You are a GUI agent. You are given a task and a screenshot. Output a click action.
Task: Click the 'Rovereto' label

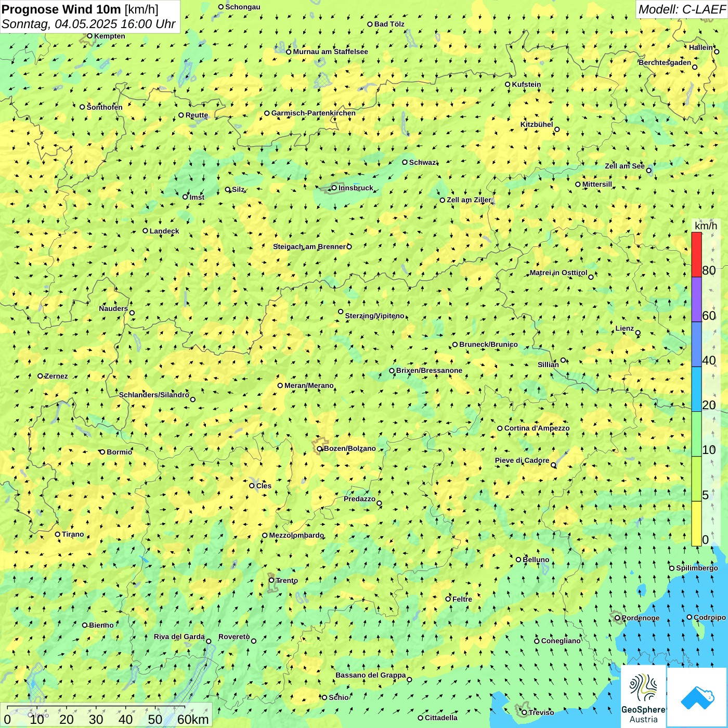coord(234,636)
